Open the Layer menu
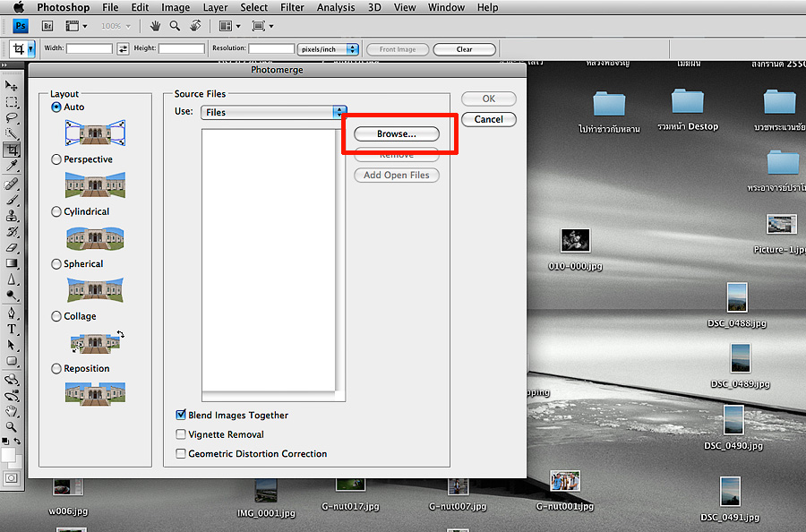Viewport: 806px width, 532px height. (215, 7)
